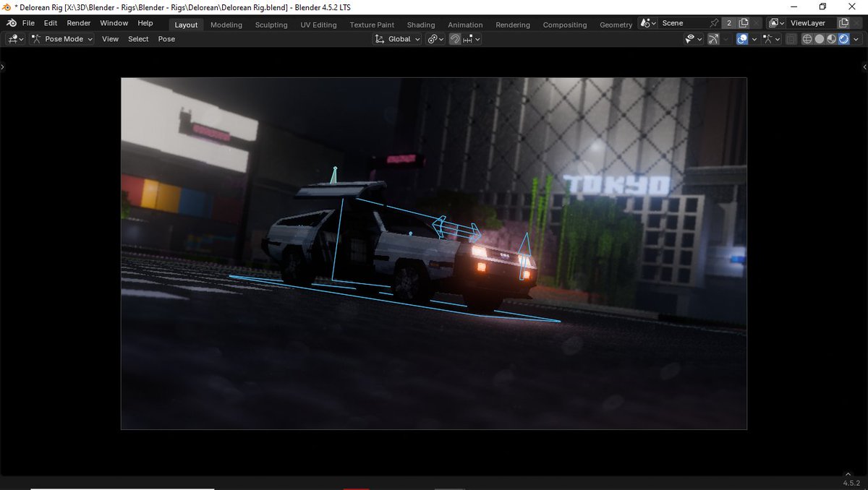
Task: Toggle the scene pin icon
Action: point(714,23)
